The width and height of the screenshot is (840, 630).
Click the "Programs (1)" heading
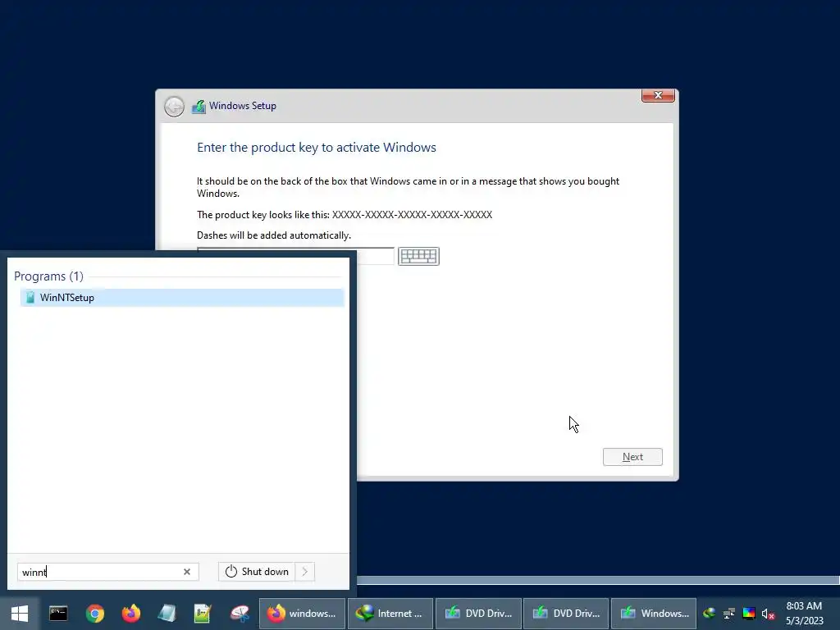tap(48, 276)
